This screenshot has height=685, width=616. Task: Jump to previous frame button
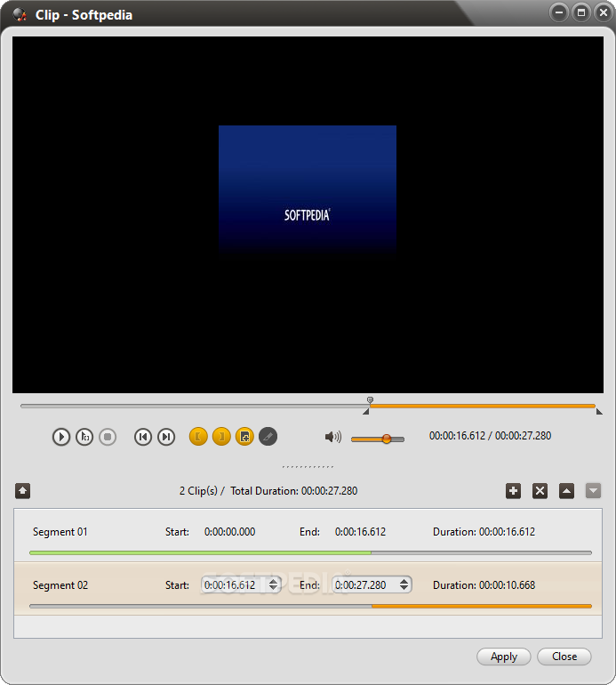(143, 437)
